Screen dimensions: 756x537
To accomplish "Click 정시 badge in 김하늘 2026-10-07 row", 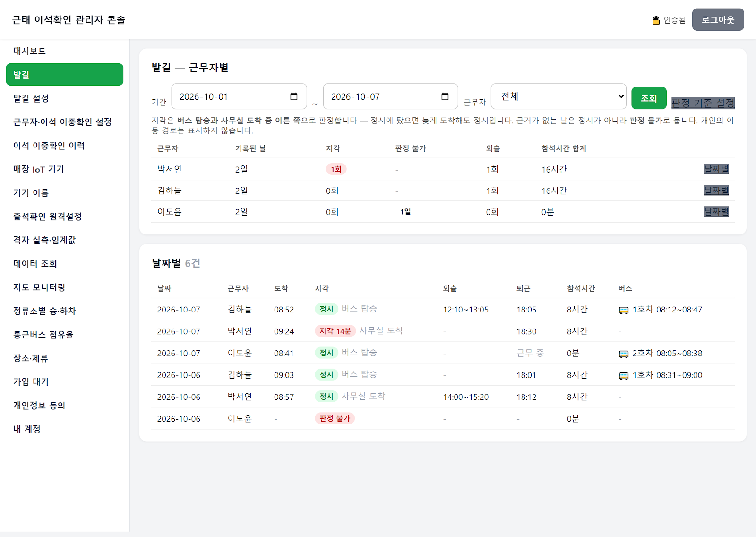I will pos(326,309).
